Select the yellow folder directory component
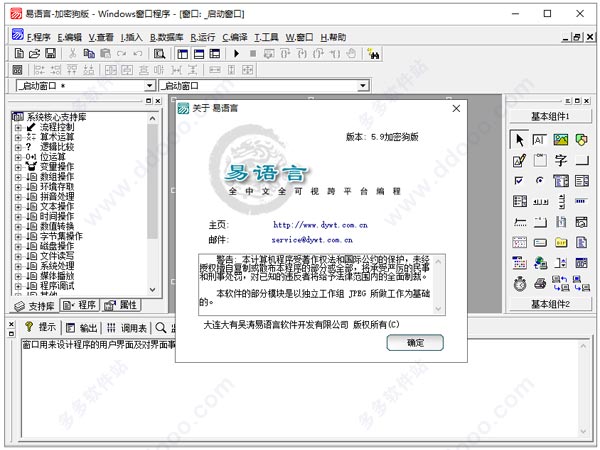 pyautogui.click(x=561, y=242)
